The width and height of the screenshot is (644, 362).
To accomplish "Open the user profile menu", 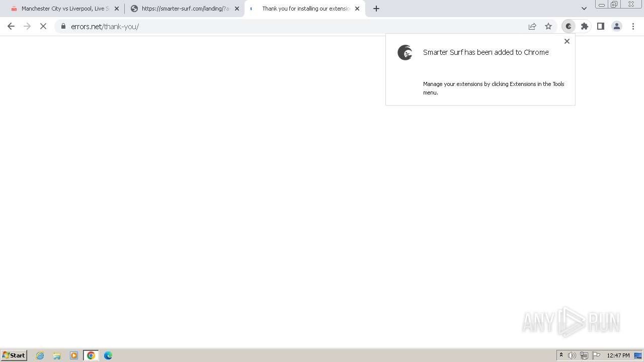I will (x=617, y=26).
